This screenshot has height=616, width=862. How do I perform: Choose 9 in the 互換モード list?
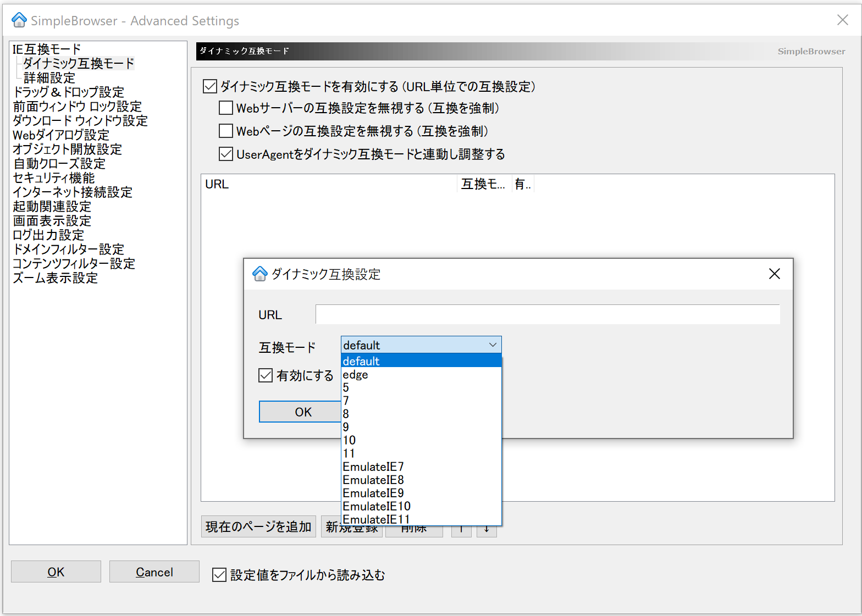(421, 428)
